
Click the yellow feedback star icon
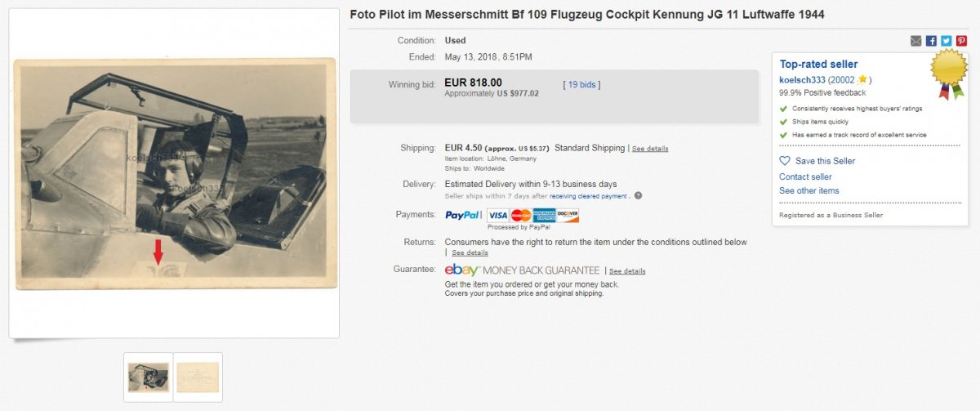point(862,80)
